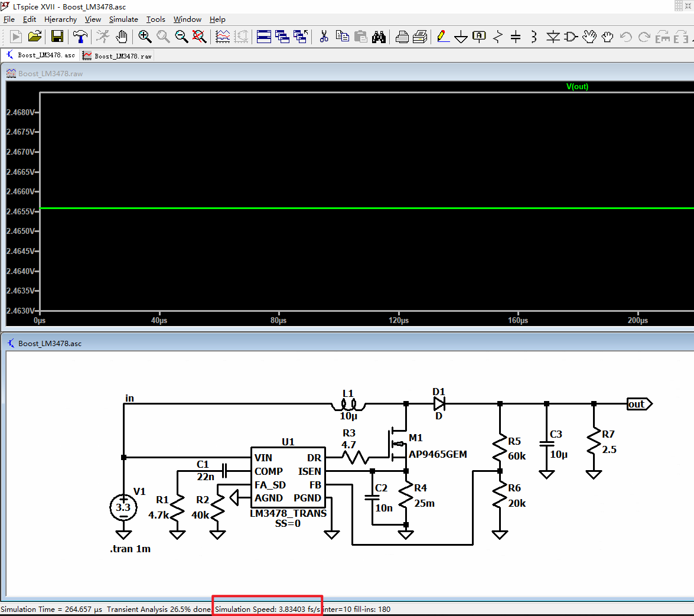Select the Wire drawing tool

coord(442,37)
